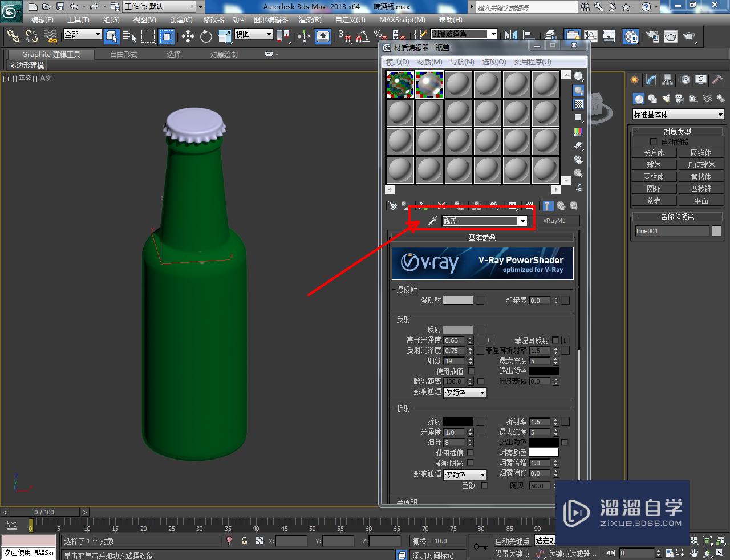Activate the Pan viewport navigation tool
The image size is (730, 560).
pos(694,553)
